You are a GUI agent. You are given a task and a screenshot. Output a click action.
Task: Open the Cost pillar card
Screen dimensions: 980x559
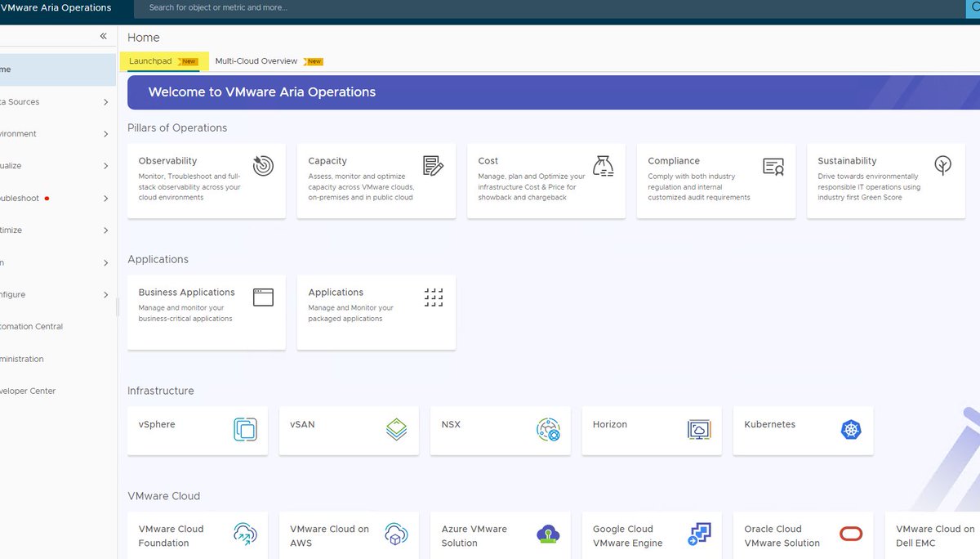[x=546, y=181]
